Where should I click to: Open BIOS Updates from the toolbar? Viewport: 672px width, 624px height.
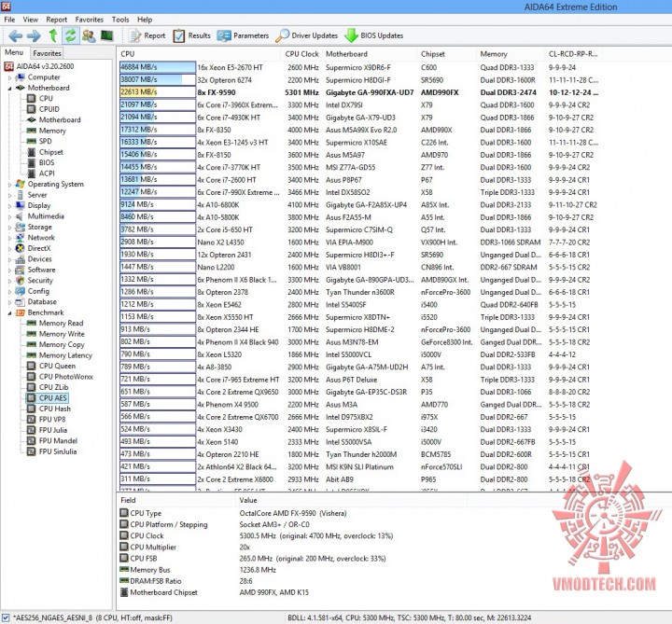(x=373, y=35)
